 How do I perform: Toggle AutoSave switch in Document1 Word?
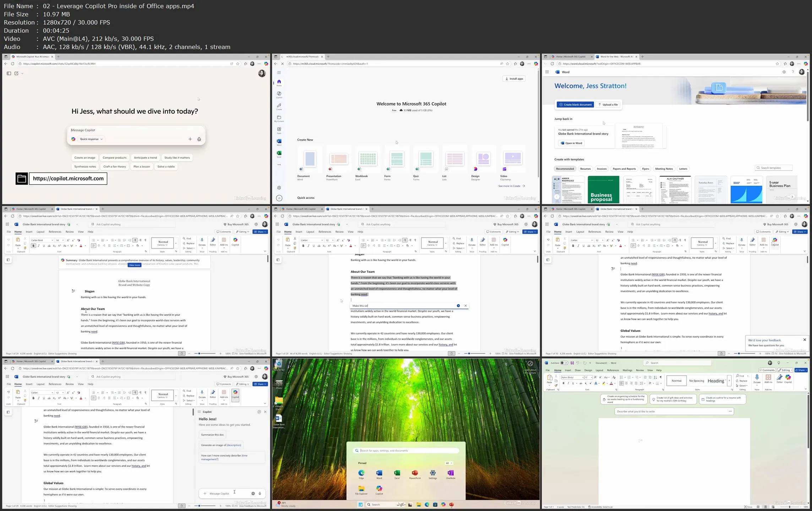coord(564,363)
